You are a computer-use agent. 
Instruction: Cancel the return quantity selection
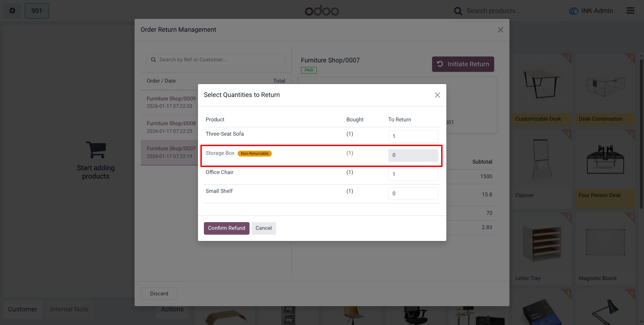263,228
